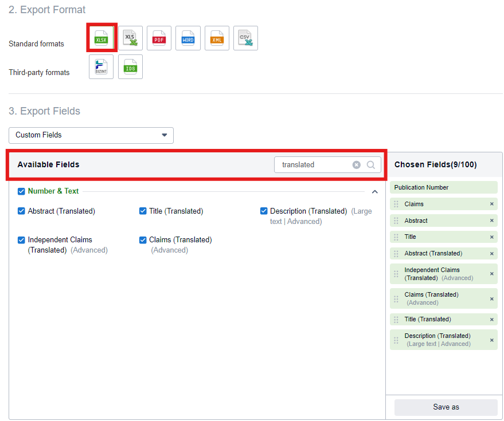Image resolution: width=504 pixels, height=421 pixels.
Task: Choose the WORD export format icon
Action: [188, 38]
